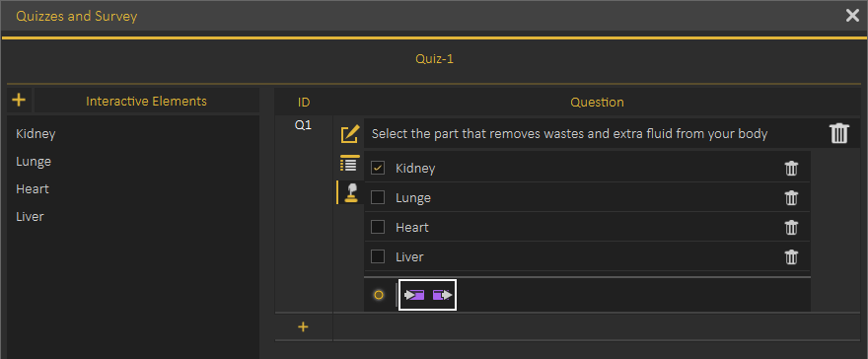Click the second purple arrow action icon

click(x=442, y=295)
